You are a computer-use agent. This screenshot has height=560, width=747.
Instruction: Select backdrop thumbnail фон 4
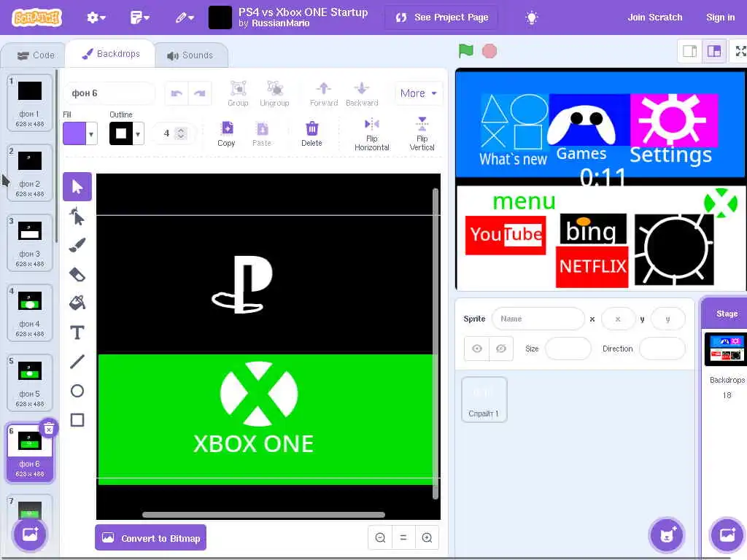[x=29, y=312]
